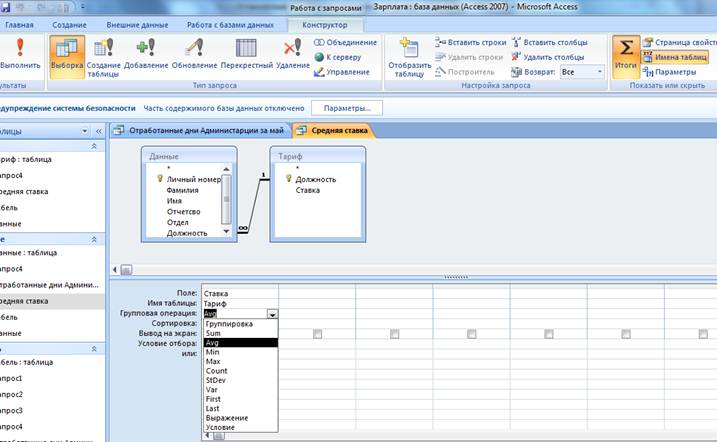Viewport: 717px width, 442px height.
Task: Select the Создание таблицы query type
Action: pyautogui.click(x=103, y=57)
